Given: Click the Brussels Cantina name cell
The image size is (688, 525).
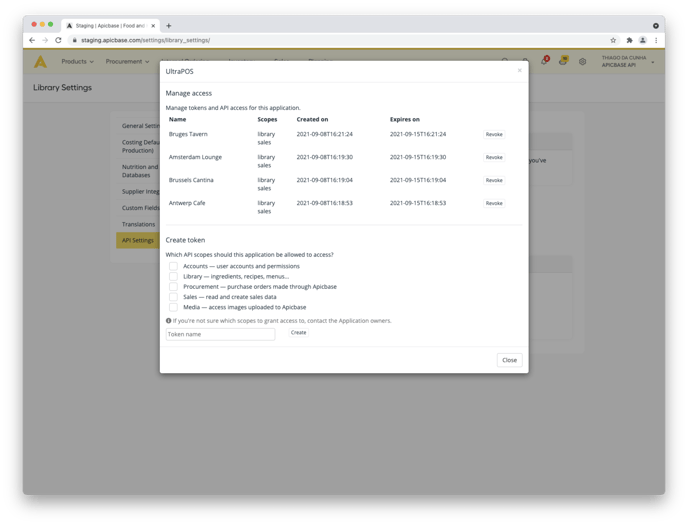Looking at the screenshot, I should point(191,180).
